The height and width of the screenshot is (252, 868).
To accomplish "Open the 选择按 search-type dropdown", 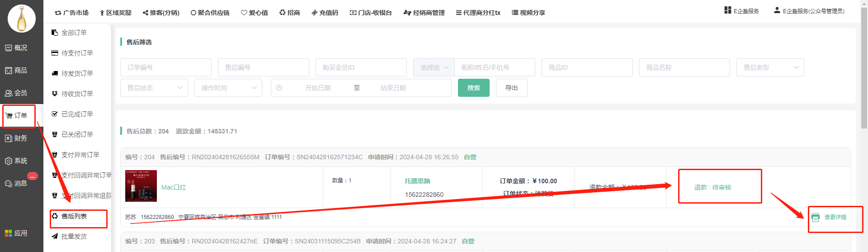I will point(434,67).
